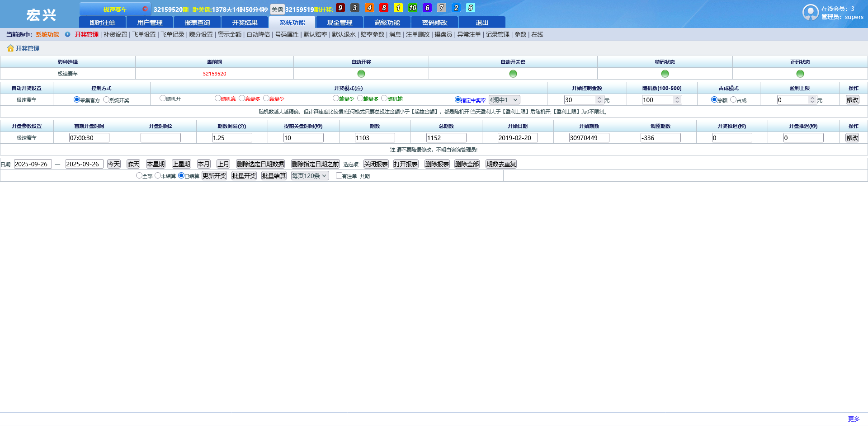Open the 用户管理 tab
The image size is (868, 428).
150,23
